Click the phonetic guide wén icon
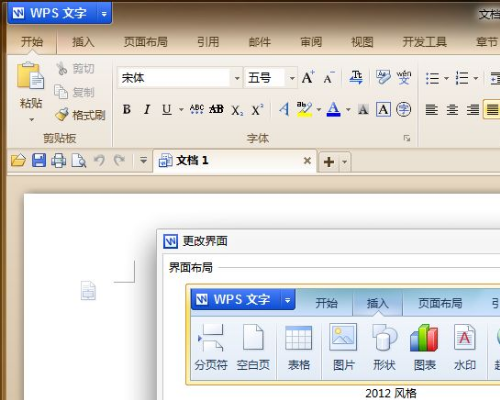Viewport: 500px width, 400px height. coord(404,77)
